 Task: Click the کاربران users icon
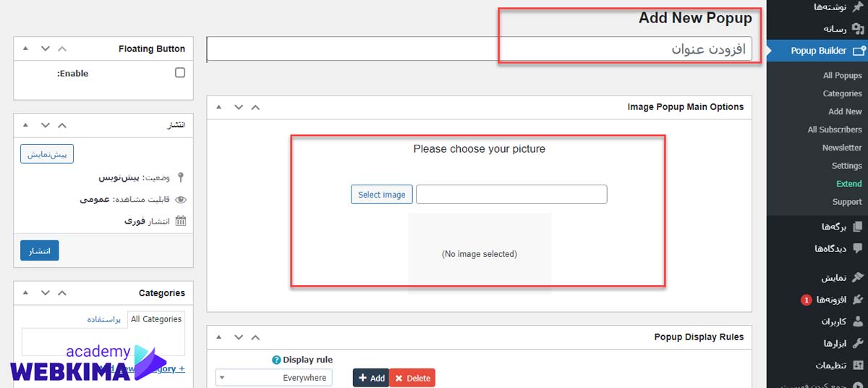click(858, 321)
